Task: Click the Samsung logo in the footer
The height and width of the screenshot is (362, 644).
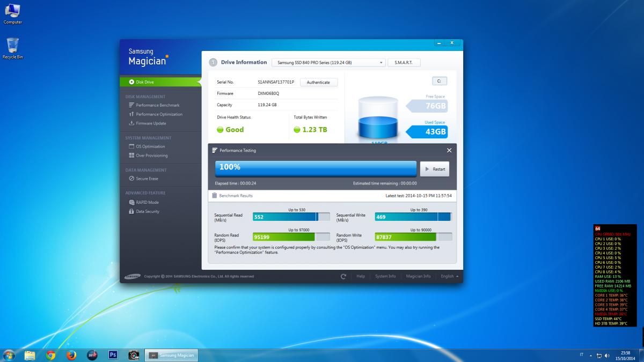Action: point(133,276)
